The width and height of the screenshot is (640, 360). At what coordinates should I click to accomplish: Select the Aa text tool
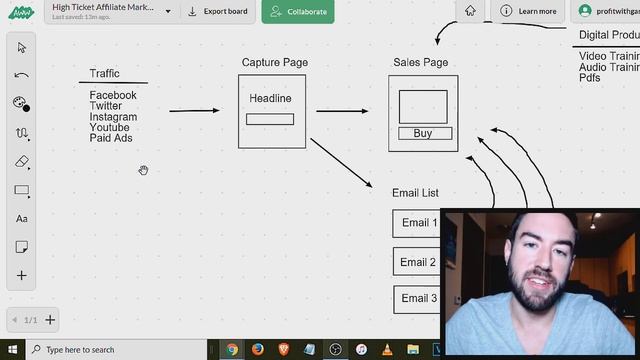coord(22,219)
